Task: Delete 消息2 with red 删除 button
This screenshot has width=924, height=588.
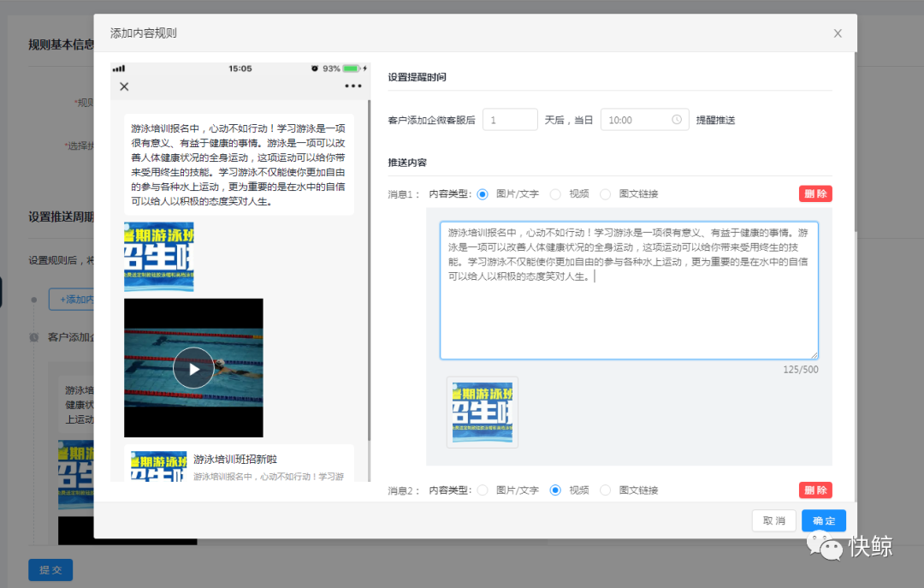Action: pos(814,490)
